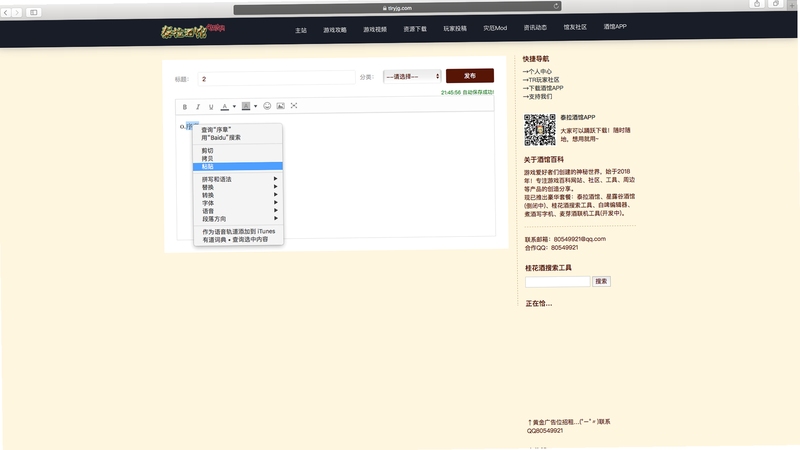Open the emoji smiley picker
Screen dimensions: 800x450
[267, 106]
